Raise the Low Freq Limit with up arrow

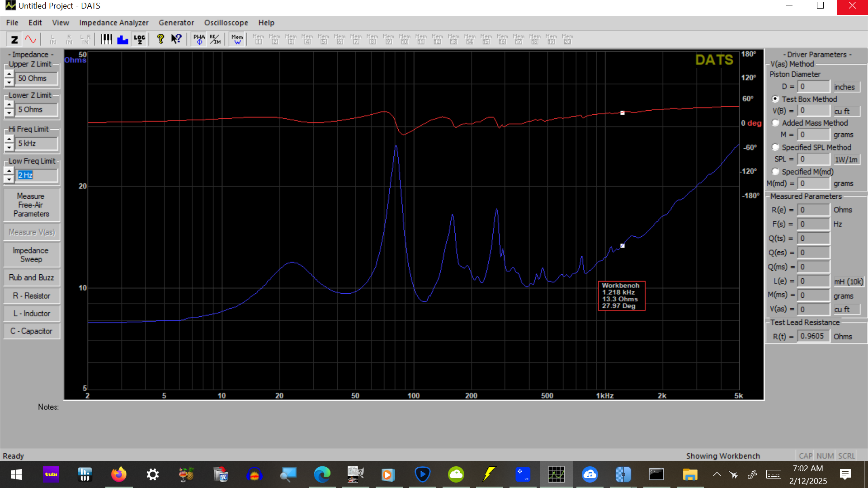coord(9,171)
